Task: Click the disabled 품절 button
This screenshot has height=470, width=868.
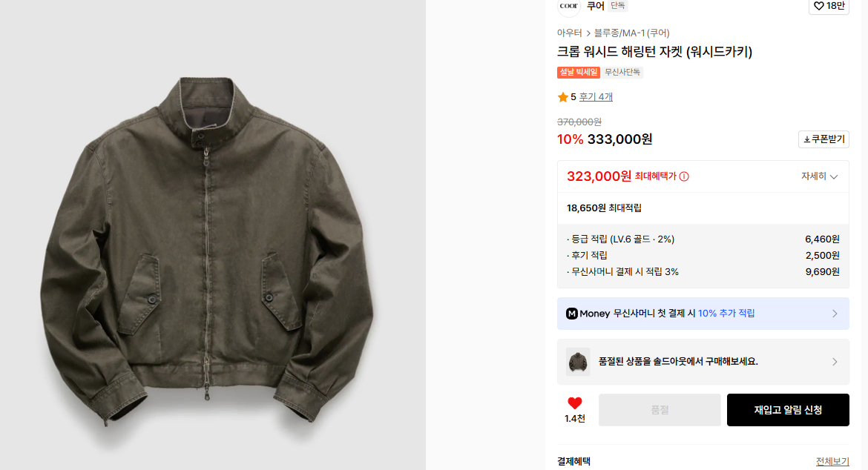Action: (660, 410)
